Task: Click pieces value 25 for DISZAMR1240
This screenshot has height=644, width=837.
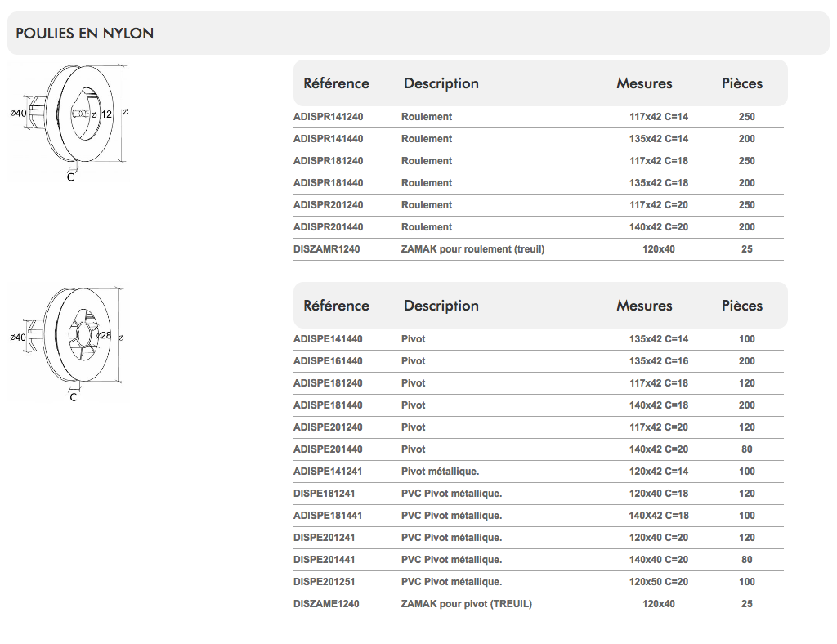Action: click(x=747, y=249)
